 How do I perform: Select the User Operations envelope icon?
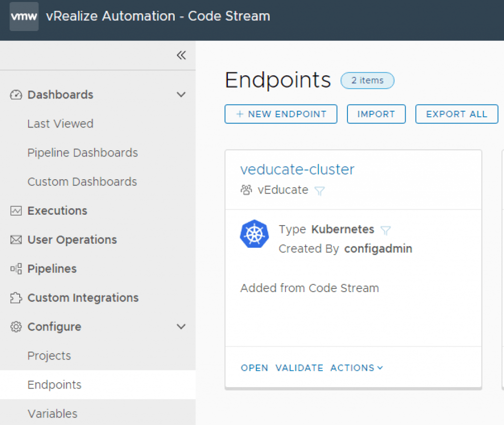16,240
